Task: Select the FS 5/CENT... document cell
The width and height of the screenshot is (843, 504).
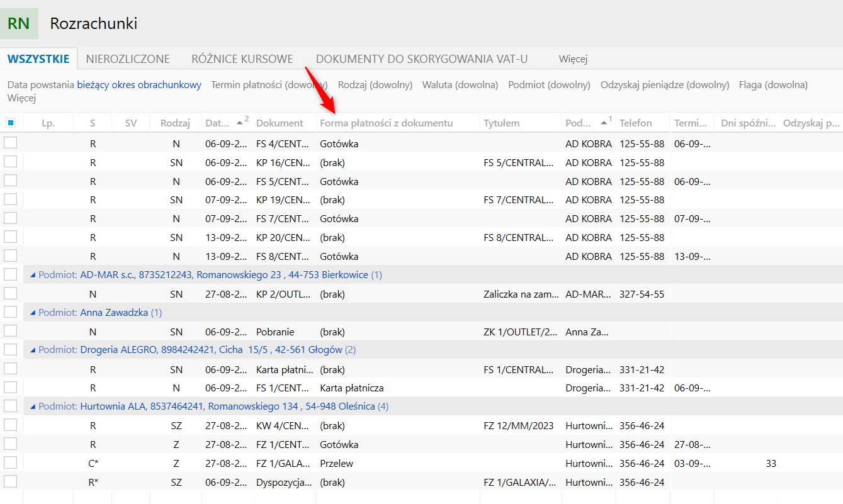Action: tap(283, 181)
